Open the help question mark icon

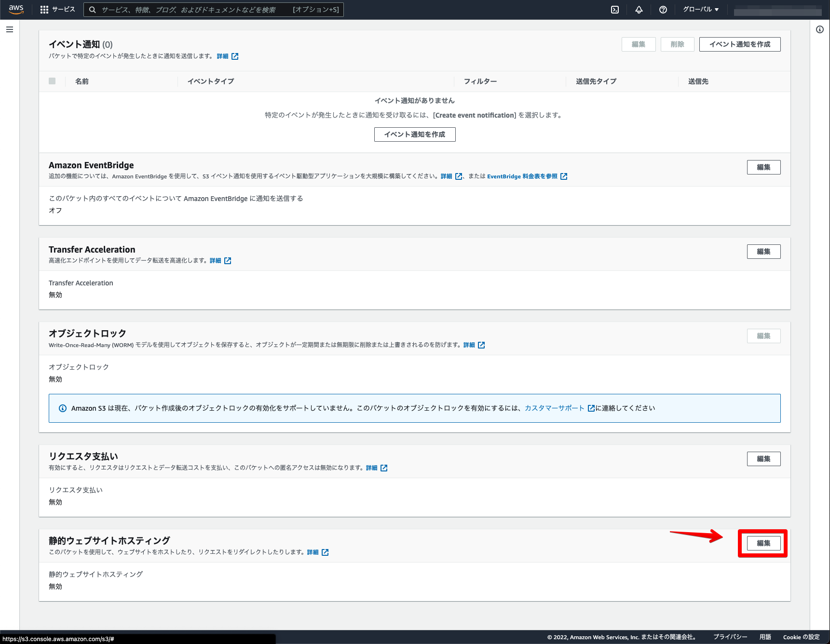click(663, 10)
